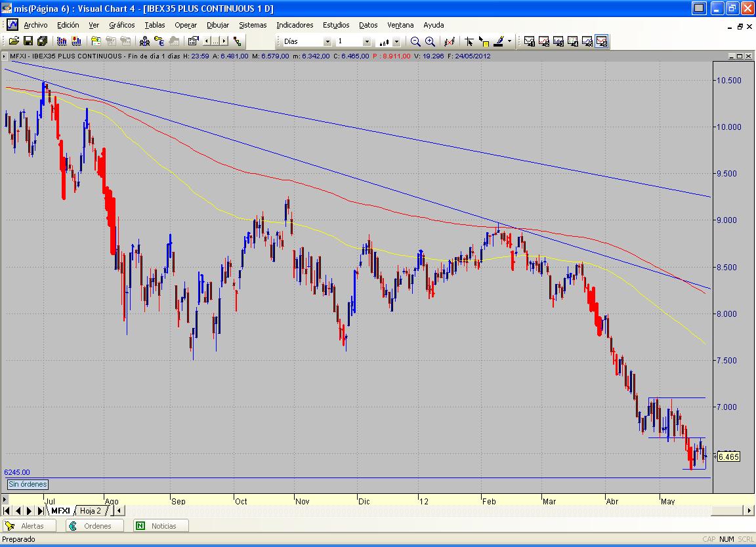The width and height of the screenshot is (756, 547).
Task: Click the Preparado status bar text
Action: coord(19,539)
